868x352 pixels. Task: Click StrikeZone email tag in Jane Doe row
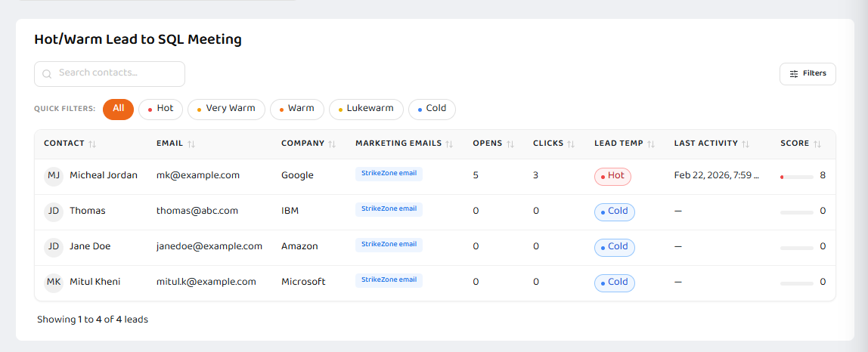coord(389,245)
